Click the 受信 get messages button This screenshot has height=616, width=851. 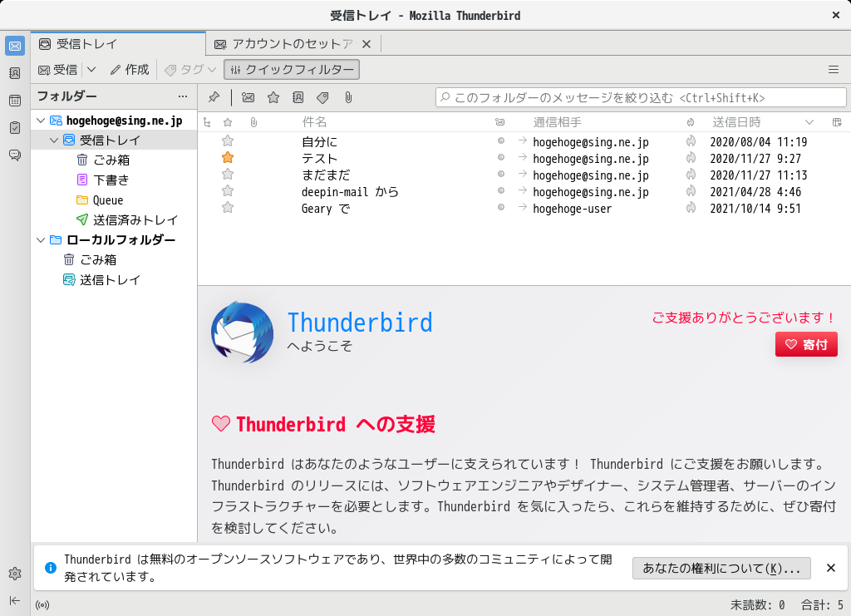tap(58, 70)
